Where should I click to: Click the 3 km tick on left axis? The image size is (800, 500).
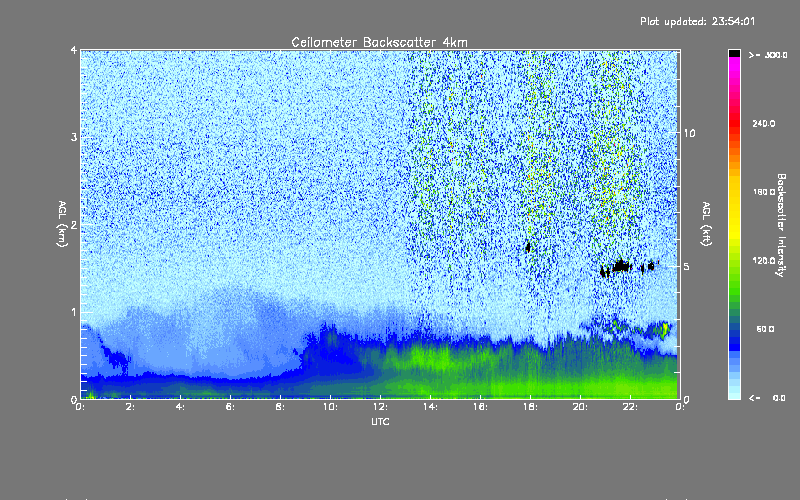pyautogui.click(x=74, y=137)
